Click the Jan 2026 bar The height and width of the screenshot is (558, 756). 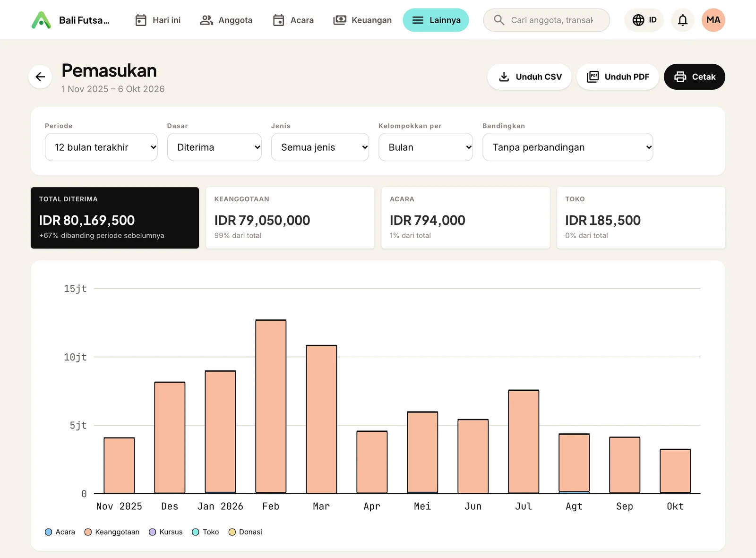(x=220, y=432)
